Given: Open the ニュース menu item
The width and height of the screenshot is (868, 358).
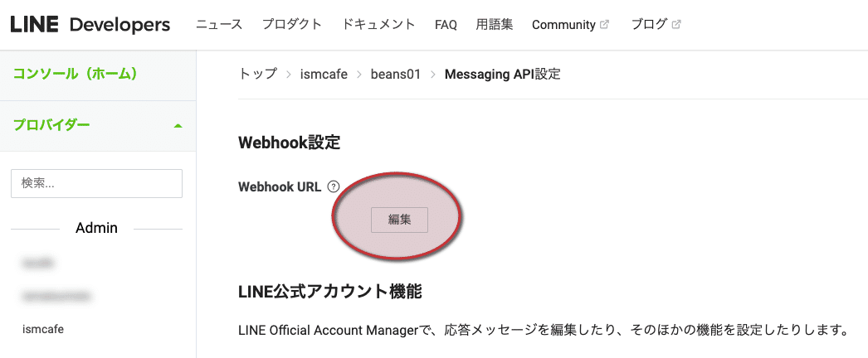Looking at the screenshot, I should point(219,24).
